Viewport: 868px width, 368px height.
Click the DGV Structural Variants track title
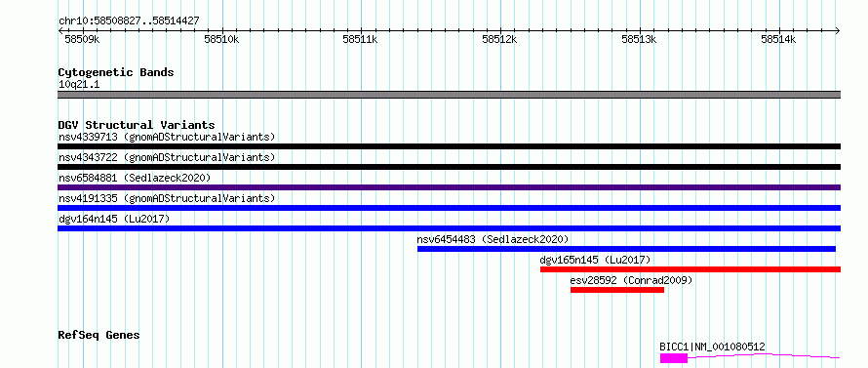tap(137, 125)
